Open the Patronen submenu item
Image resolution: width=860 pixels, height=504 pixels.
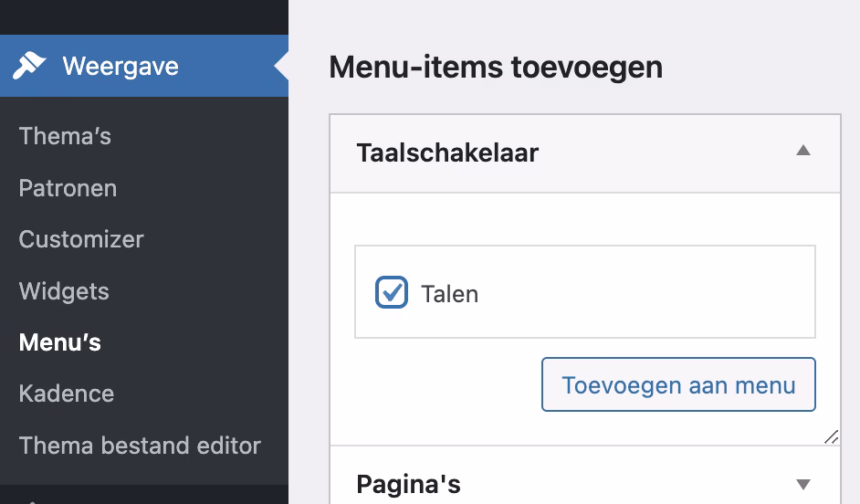point(68,188)
